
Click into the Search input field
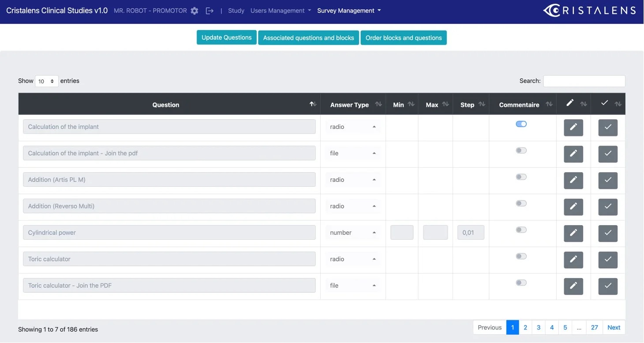[x=584, y=81]
